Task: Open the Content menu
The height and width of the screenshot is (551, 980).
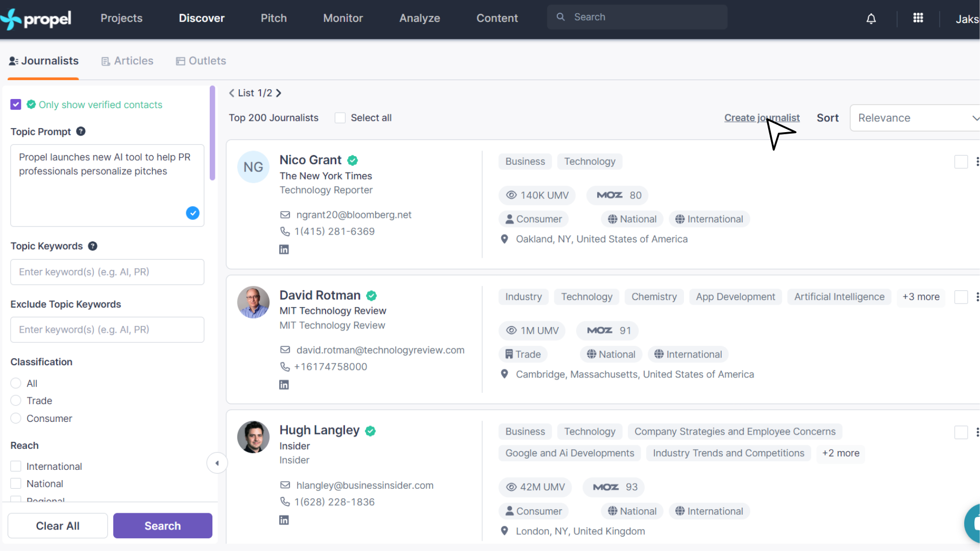Action: tap(497, 18)
